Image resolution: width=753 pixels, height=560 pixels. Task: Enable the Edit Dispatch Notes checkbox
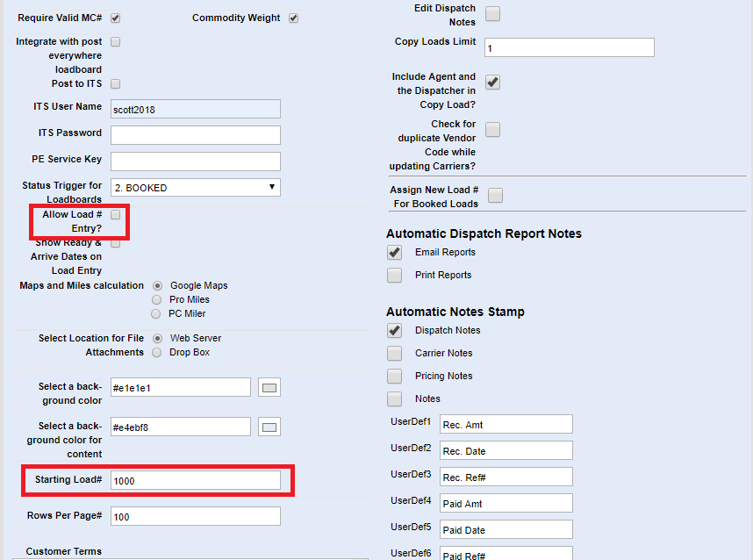(493, 13)
